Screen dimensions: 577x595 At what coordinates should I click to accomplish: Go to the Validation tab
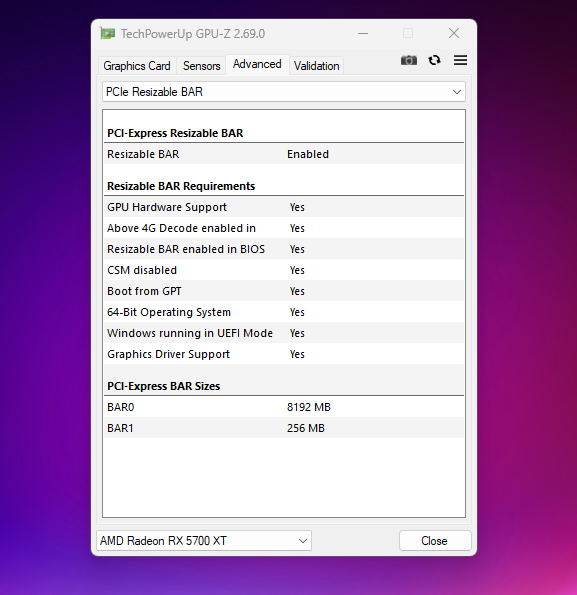point(316,66)
